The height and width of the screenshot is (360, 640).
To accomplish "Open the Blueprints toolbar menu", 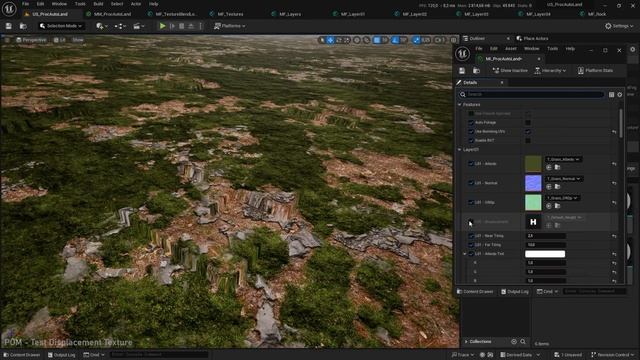I will point(120,26).
